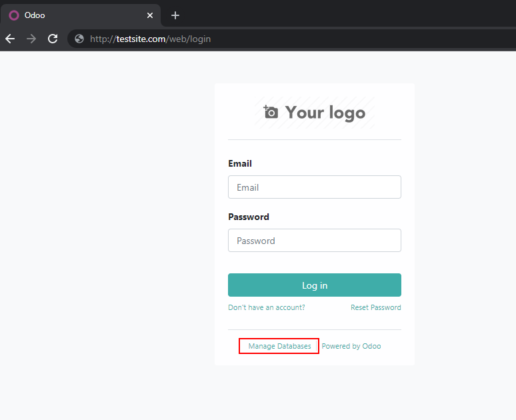This screenshot has width=516, height=420.
Task: Click the Email field label
Action: [x=240, y=163]
